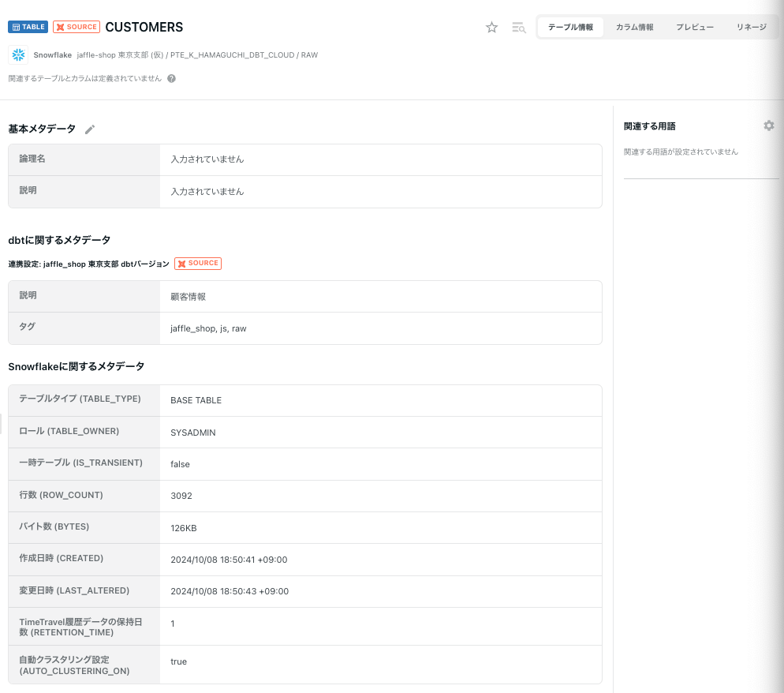Click the テーブルタイプ (TABLE_TYPE) label
The image size is (784, 693).
(80, 399)
